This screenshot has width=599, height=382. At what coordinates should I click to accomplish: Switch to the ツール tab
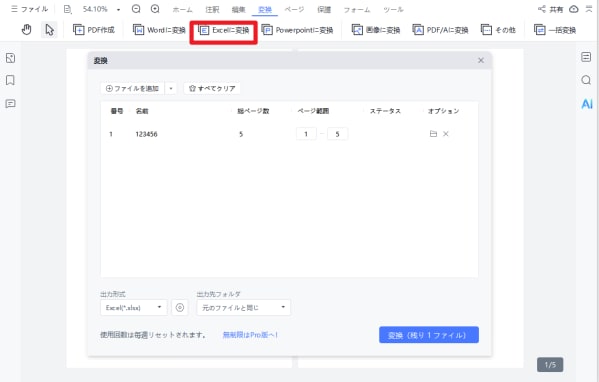[393, 10]
